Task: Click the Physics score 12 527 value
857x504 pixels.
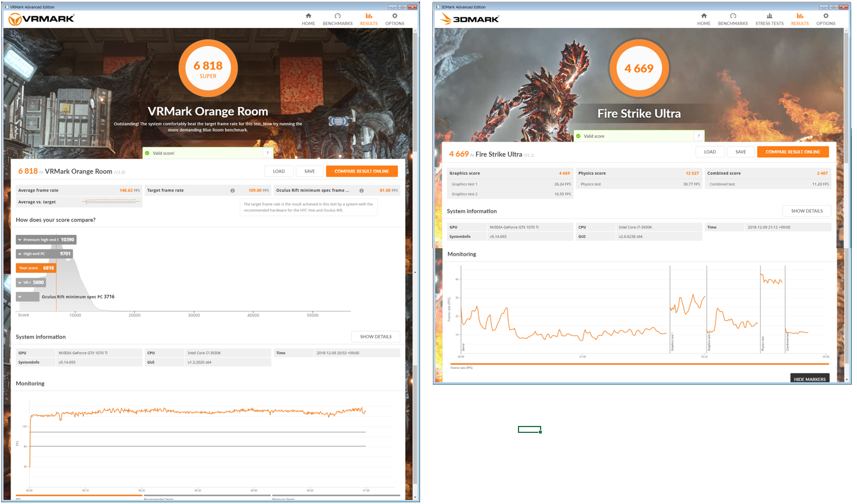Action: (x=692, y=173)
